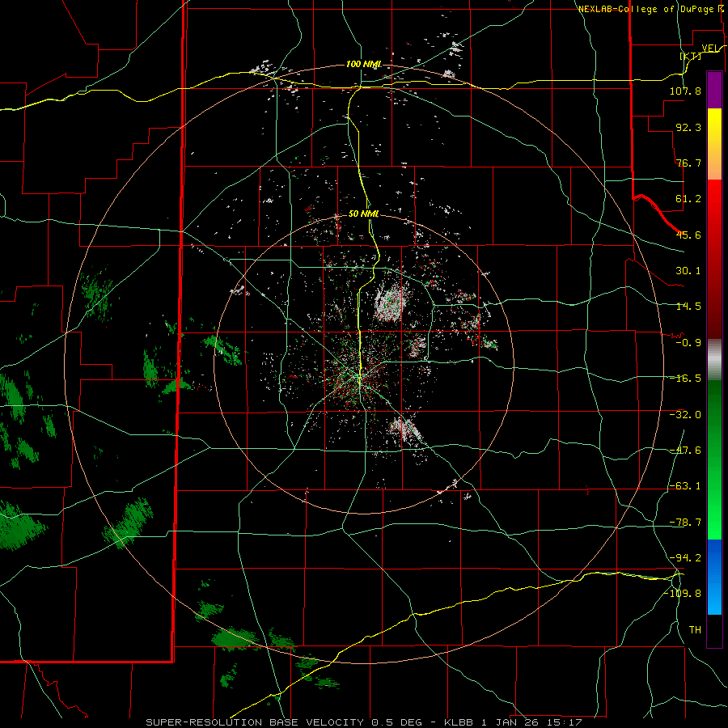Pick the green segment of the velocity color bar
The width and height of the screenshot is (728, 728).
point(714,459)
